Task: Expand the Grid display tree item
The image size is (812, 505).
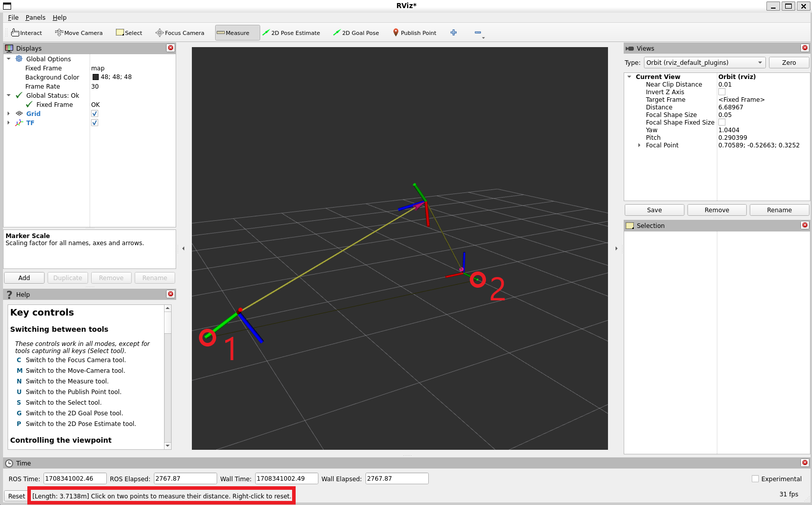Action: 9,114
